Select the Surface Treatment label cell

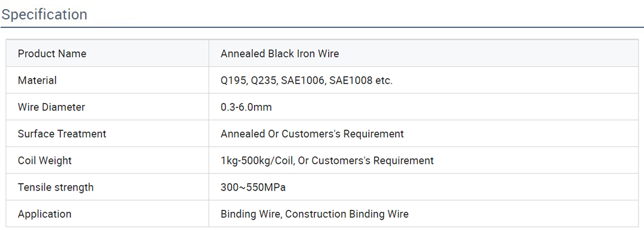107,134
